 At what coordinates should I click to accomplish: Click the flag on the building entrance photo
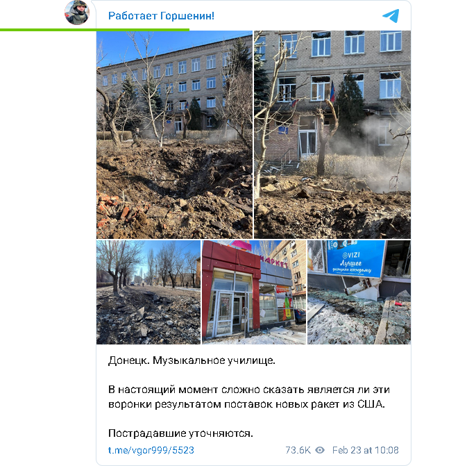click(332, 91)
